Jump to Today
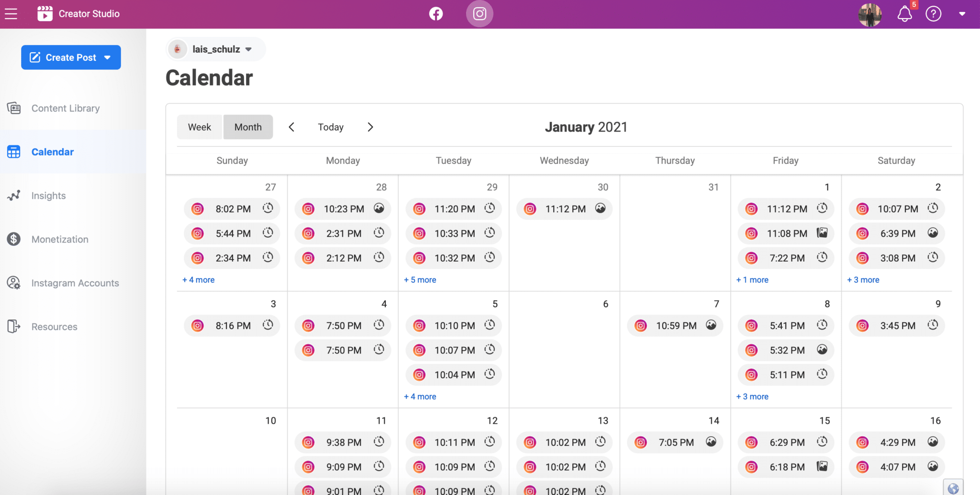Viewport: 980px width, 495px height. pyautogui.click(x=331, y=127)
